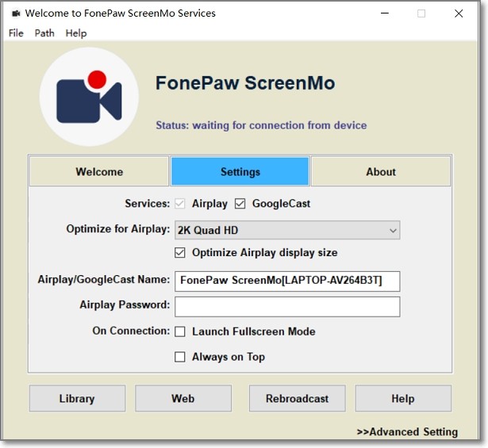This screenshot has width=488, height=448.
Task: Click the Web button
Action: pyautogui.click(x=183, y=398)
